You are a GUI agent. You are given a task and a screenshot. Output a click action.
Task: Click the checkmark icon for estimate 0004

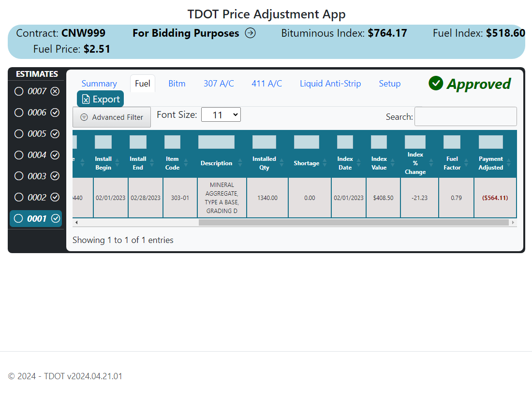55,155
